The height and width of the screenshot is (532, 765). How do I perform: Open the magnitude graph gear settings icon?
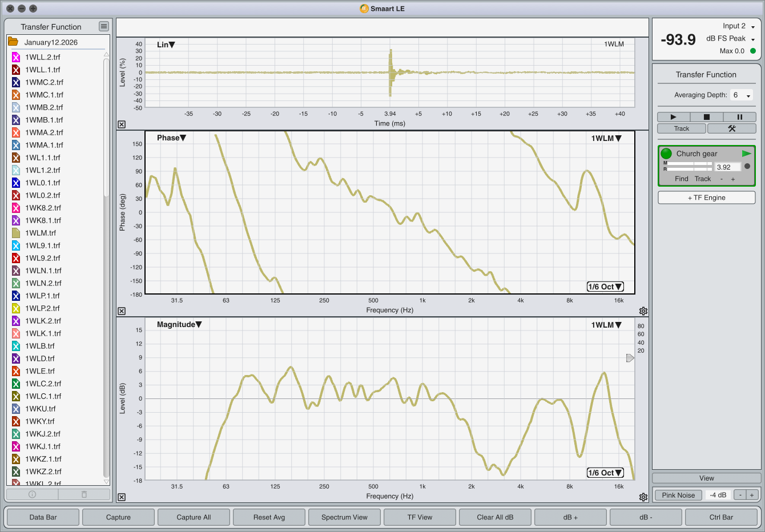(643, 497)
